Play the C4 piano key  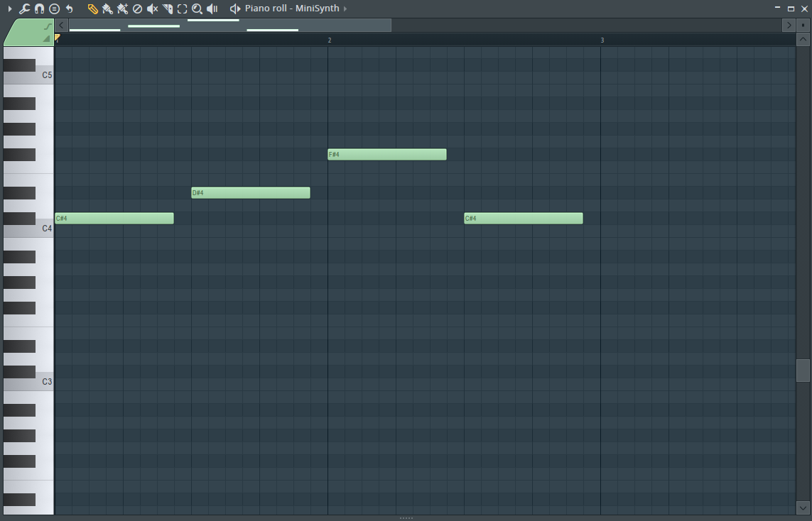(45, 229)
